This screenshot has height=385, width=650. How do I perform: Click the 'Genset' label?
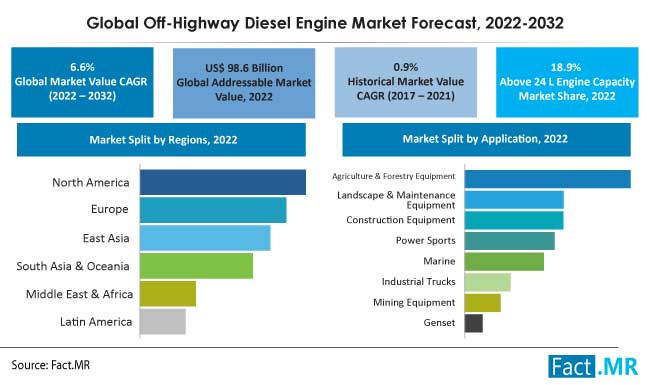click(x=439, y=322)
